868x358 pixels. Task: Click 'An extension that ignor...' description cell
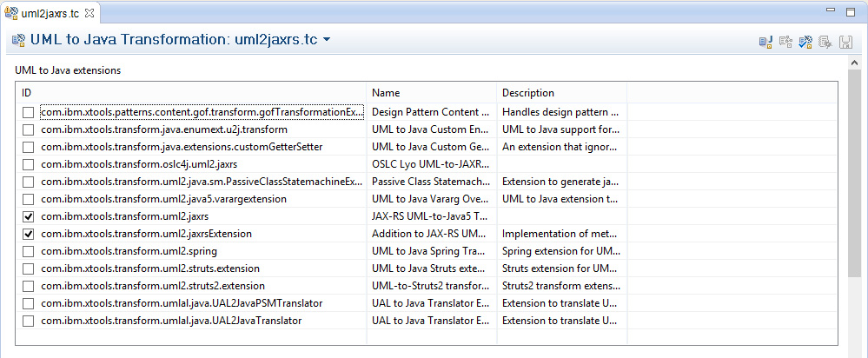[x=561, y=147]
